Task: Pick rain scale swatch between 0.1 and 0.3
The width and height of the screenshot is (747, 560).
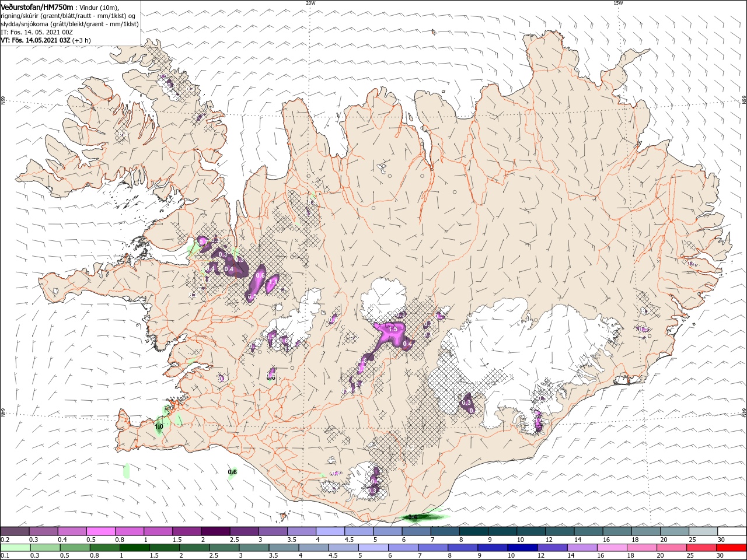Action: 15,548
